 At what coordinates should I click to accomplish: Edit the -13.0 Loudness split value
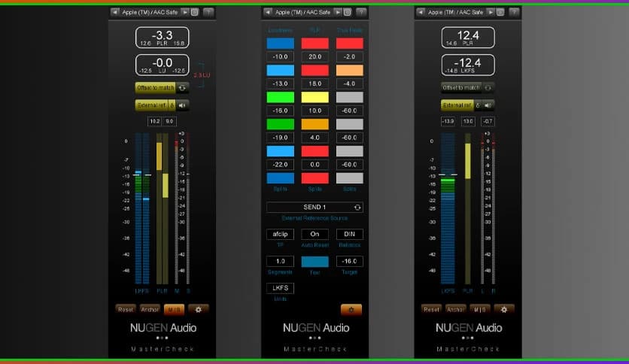(280, 83)
